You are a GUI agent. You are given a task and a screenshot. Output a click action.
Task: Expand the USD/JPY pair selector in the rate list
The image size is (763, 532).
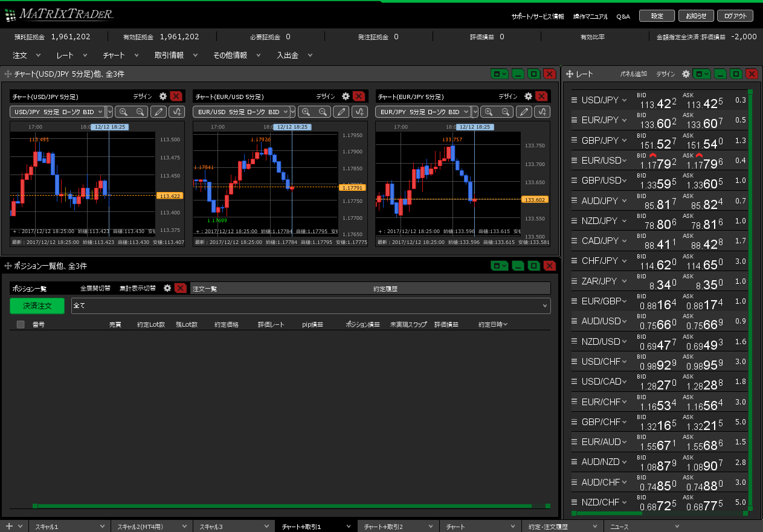625,100
